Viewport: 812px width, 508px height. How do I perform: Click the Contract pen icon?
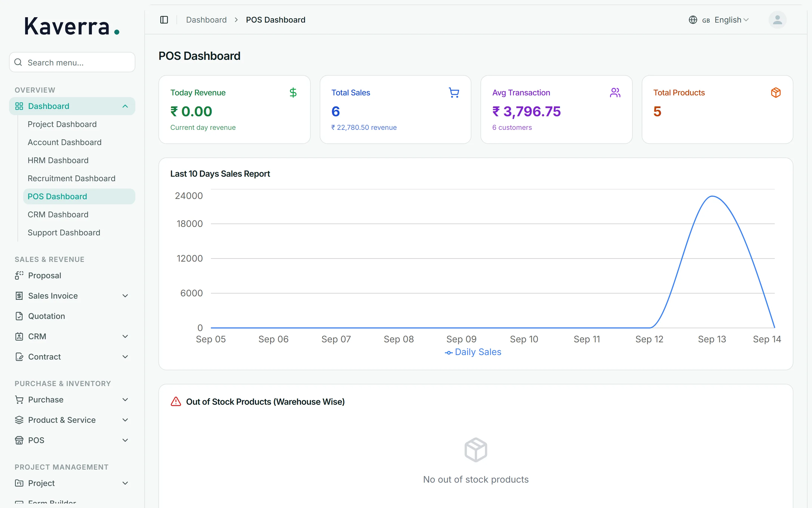[x=19, y=357]
